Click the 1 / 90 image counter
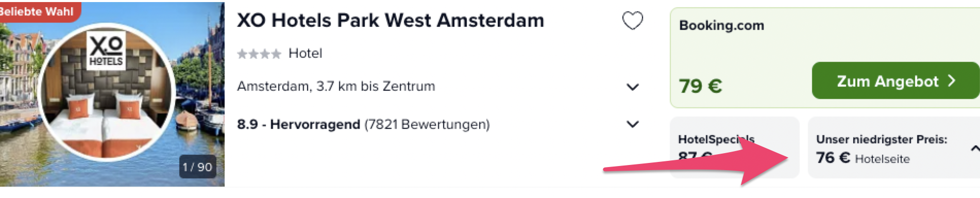The width and height of the screenshot is (980, 198). 197,167
